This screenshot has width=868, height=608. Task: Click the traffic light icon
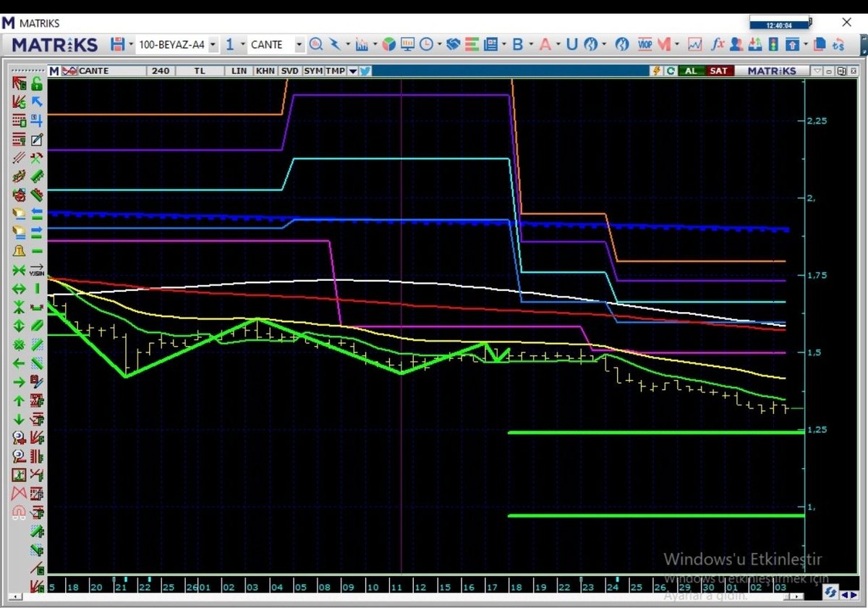773,44
